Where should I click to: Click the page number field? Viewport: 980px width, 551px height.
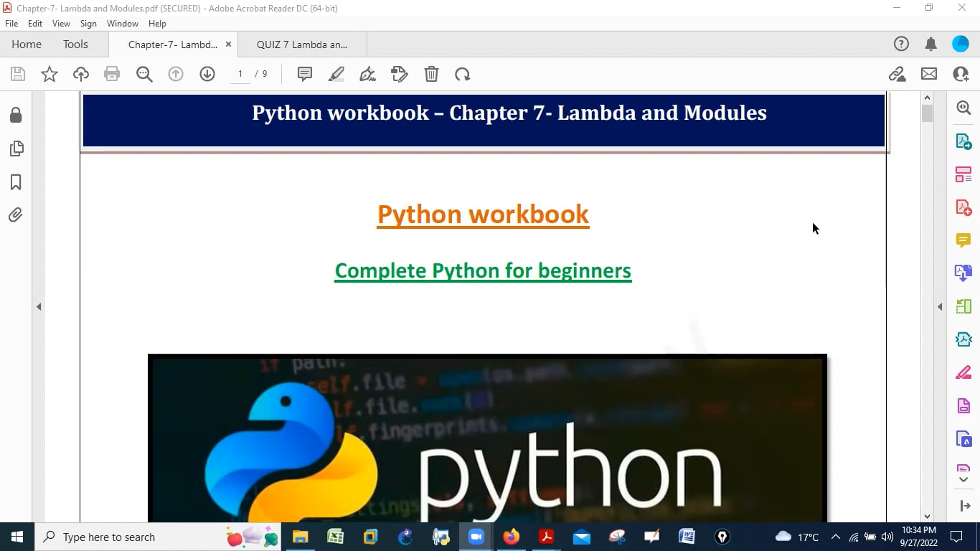[x=240, y=74]
